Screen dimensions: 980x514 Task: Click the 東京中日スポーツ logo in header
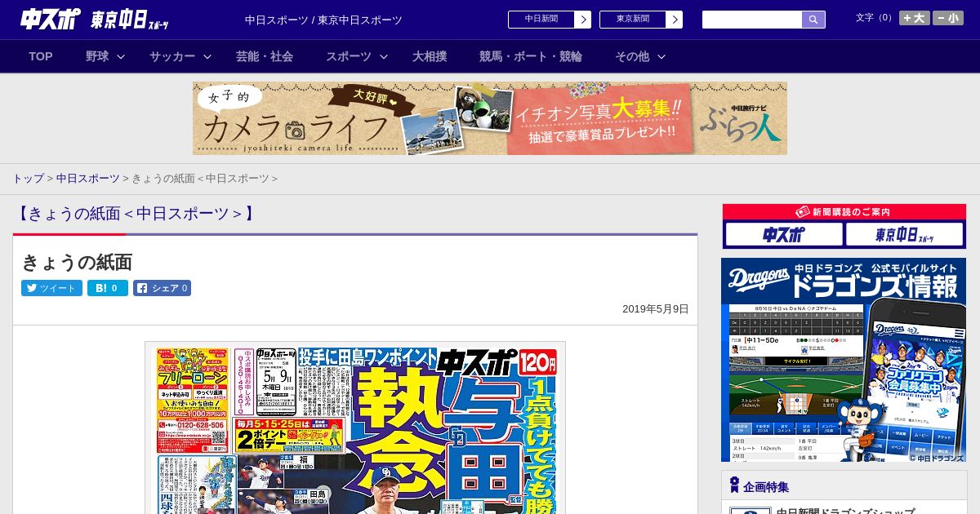point(130,20)
